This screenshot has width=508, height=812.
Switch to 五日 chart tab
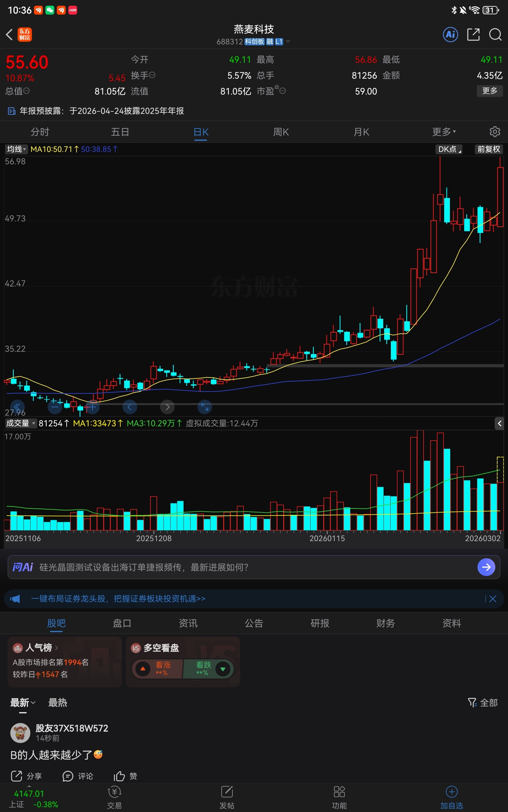(x=120, y=132)
